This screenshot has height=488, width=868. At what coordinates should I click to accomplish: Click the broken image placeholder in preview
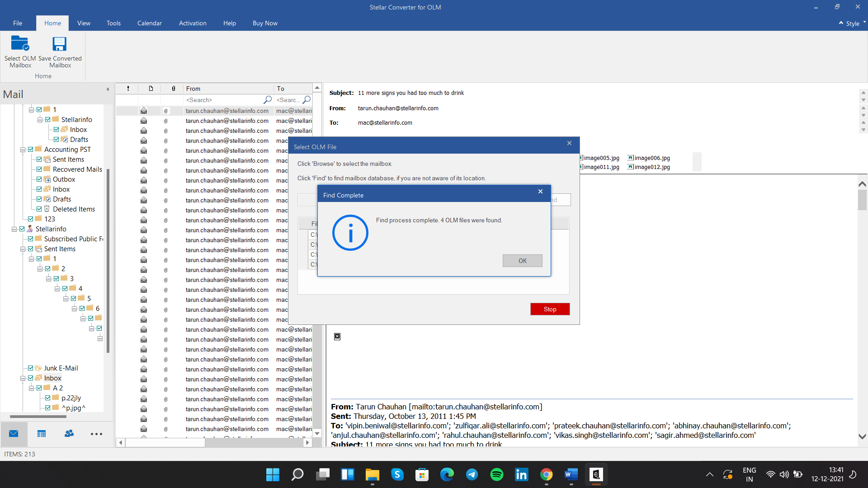(x=337, y=337)
